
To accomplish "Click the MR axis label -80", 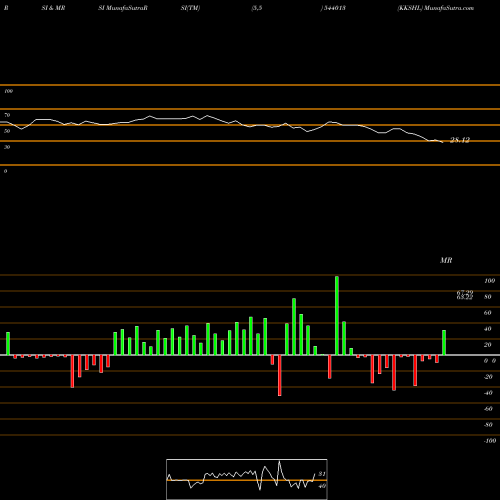I will pos(488,425).
